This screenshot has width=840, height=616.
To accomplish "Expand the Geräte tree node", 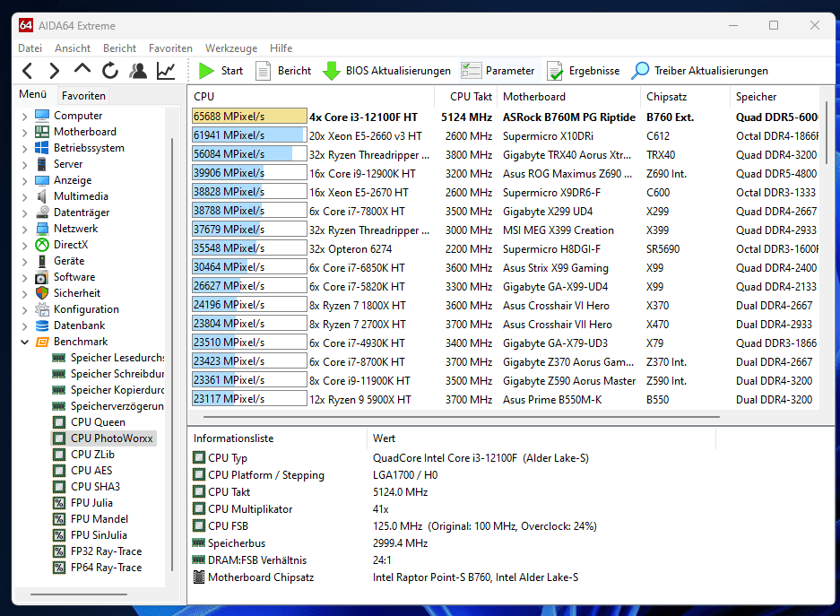I will click(24, 261).
